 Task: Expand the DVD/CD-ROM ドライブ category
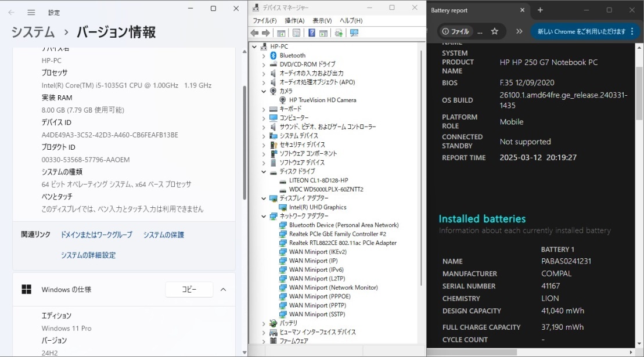click(264, 64)
